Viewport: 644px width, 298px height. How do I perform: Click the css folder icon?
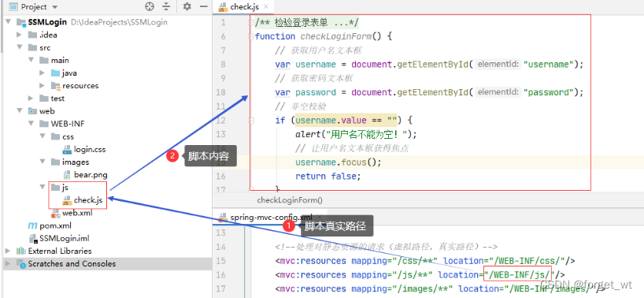click(55, 136)
